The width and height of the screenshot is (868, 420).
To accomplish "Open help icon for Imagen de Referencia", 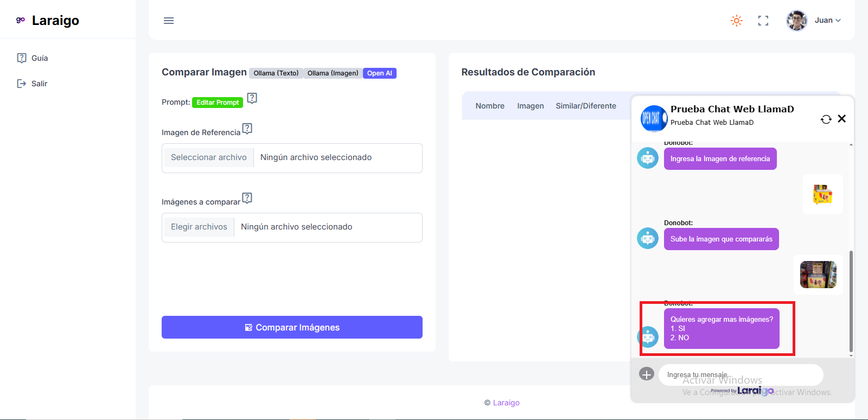I will (x=247, y=129).
